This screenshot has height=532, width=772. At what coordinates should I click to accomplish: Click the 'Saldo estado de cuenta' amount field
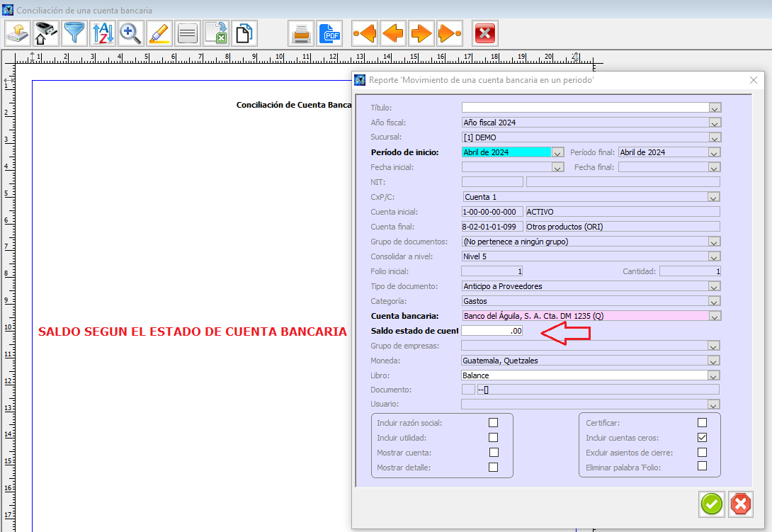(x=492, y=331)
